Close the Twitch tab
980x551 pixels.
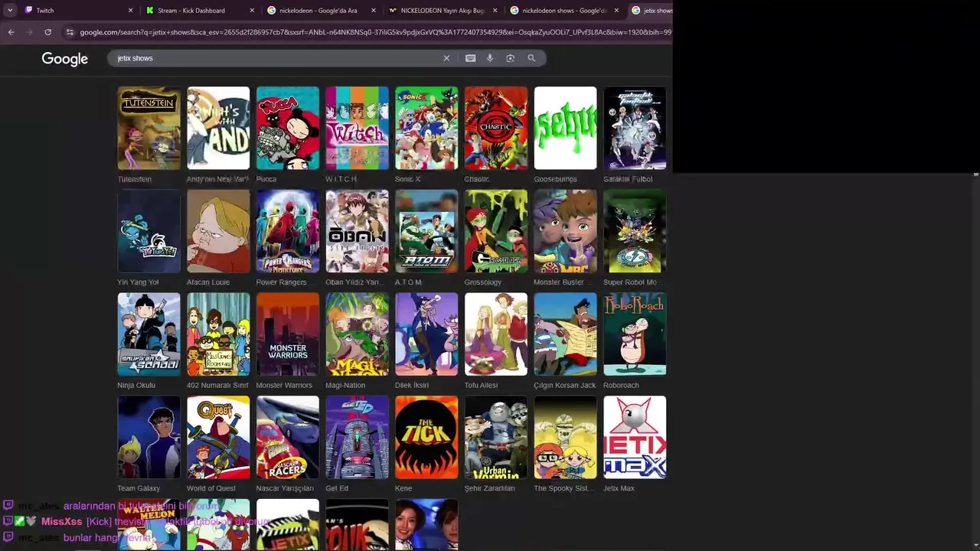click(x=130, y=11)
